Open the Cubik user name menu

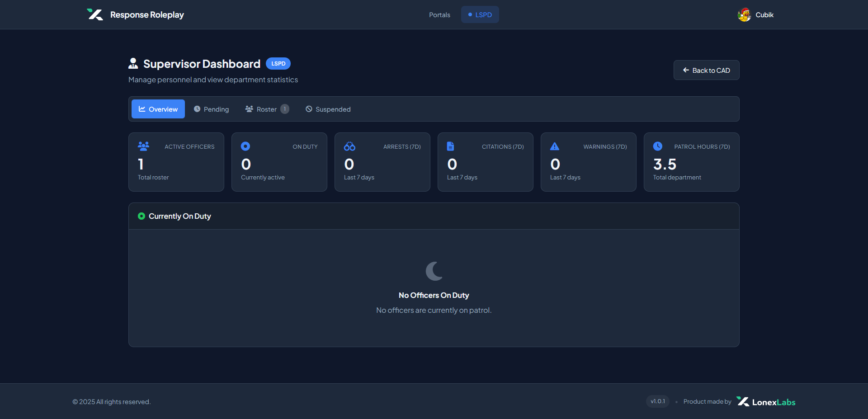click(x=764, y=15)
